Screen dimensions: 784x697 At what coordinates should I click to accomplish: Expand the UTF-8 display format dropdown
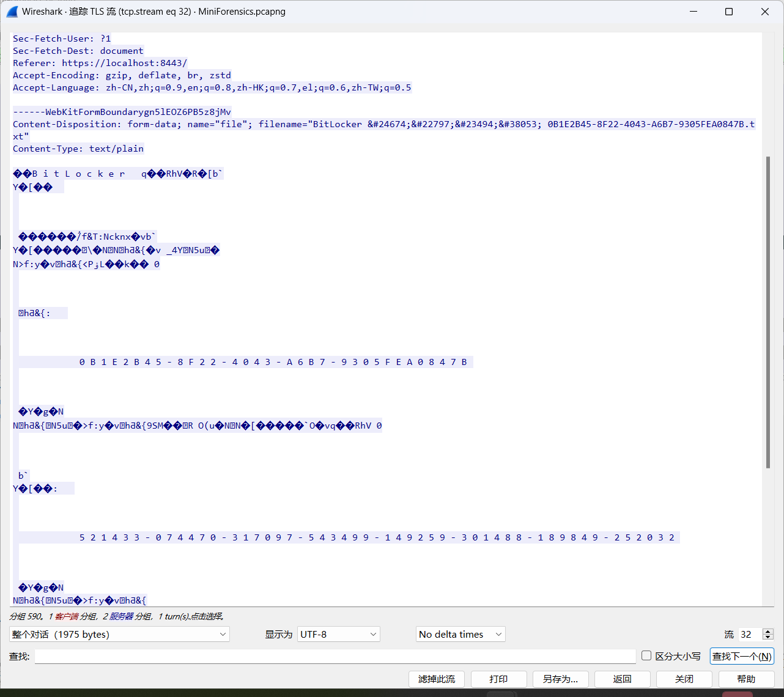click(338, 634)
